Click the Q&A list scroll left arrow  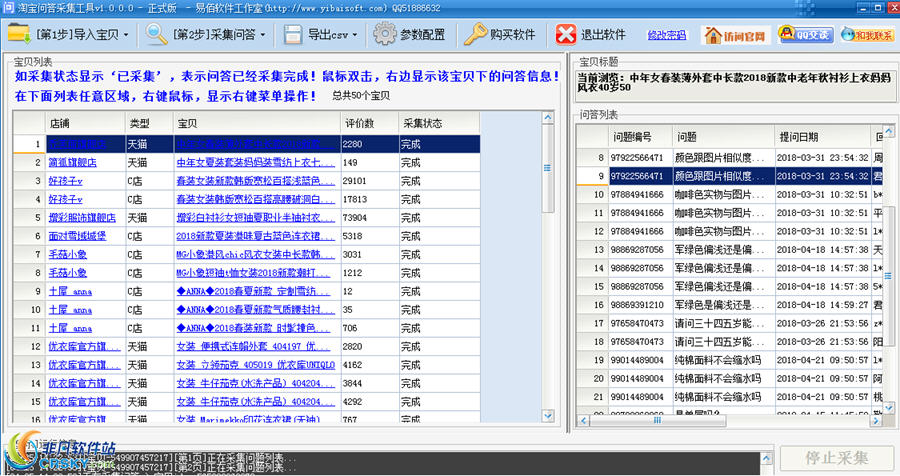pos(583,421)
